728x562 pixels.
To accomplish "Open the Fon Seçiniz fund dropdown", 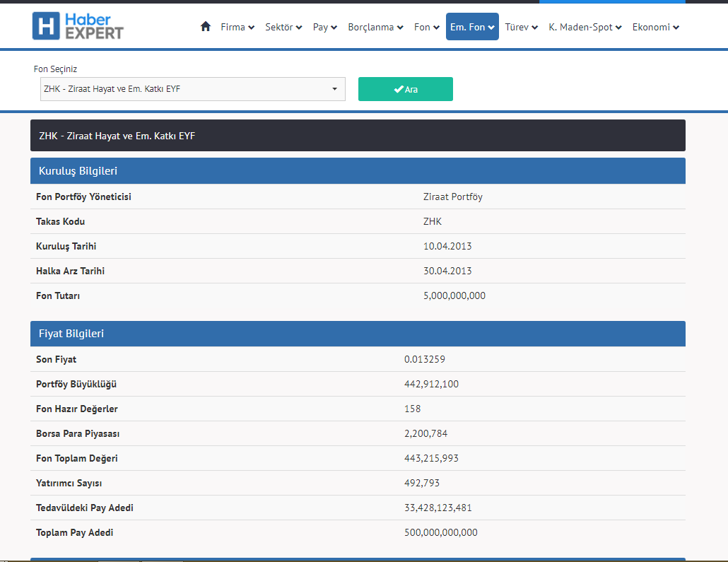I will (x=193, y=88).
